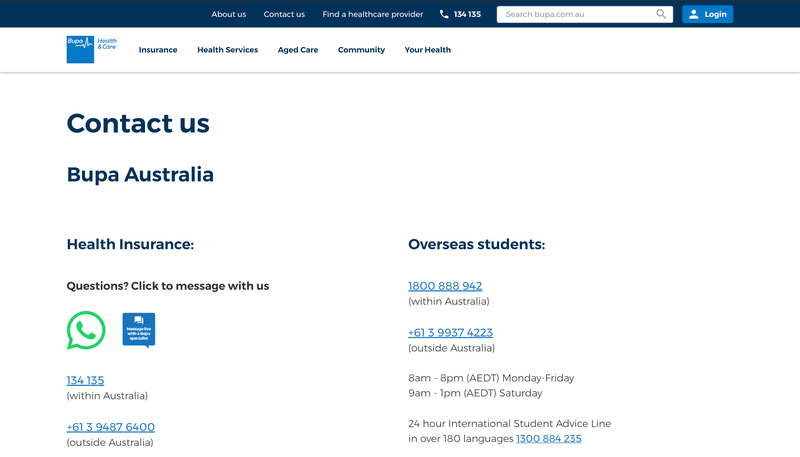The image size is (800, 457).
Task: Open the Insurance menu
Action: coord(158,50)
